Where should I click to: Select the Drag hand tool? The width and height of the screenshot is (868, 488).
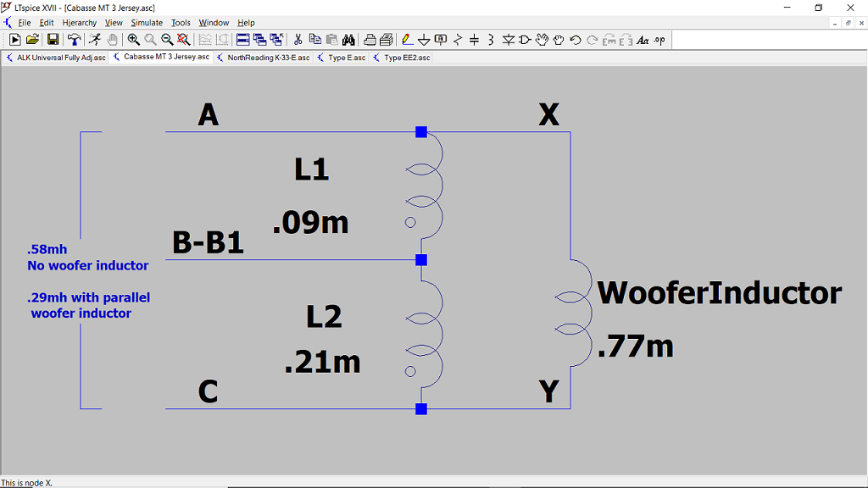tap(559, 39)
